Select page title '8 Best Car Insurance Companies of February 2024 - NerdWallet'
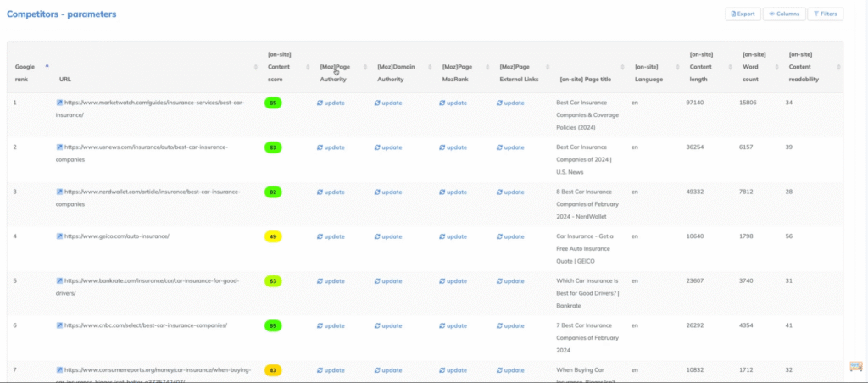 click(587, 204)
